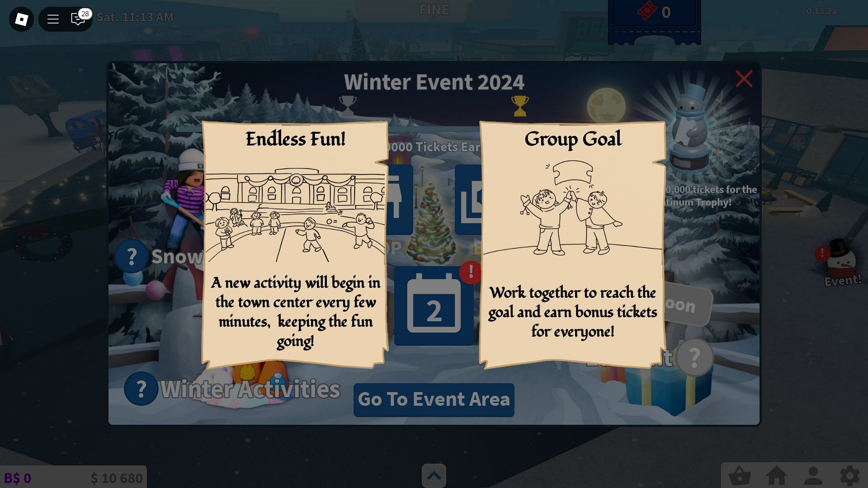868x488 pixels.
Task: Click the upward chevron arrow at bottom
Action: tap(434, 475)
